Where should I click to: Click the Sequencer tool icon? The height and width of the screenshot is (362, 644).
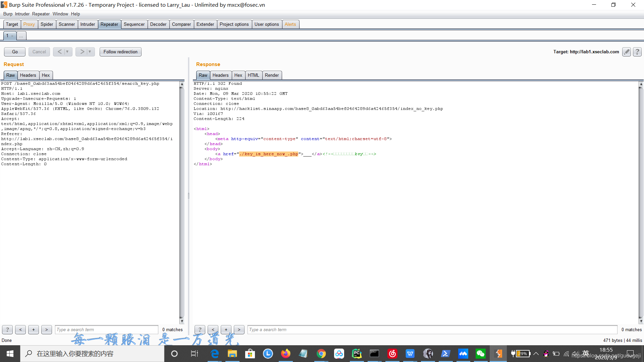coord(134,24)
